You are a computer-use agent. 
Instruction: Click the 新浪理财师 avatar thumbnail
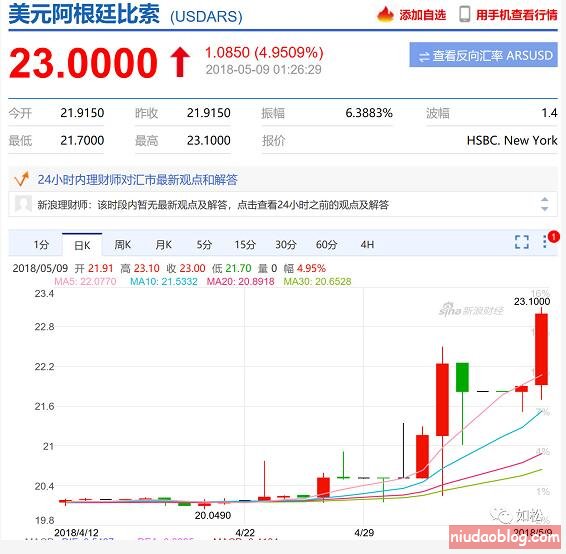tap(23, 204)
